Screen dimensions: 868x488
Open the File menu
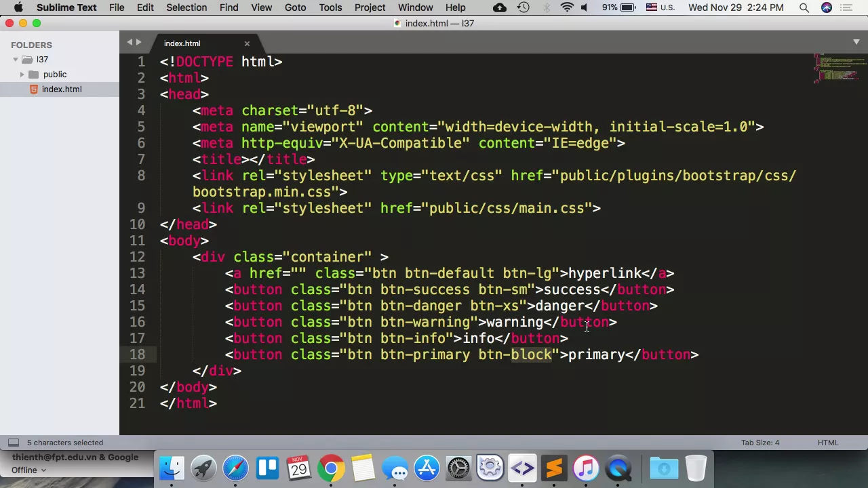117,7
